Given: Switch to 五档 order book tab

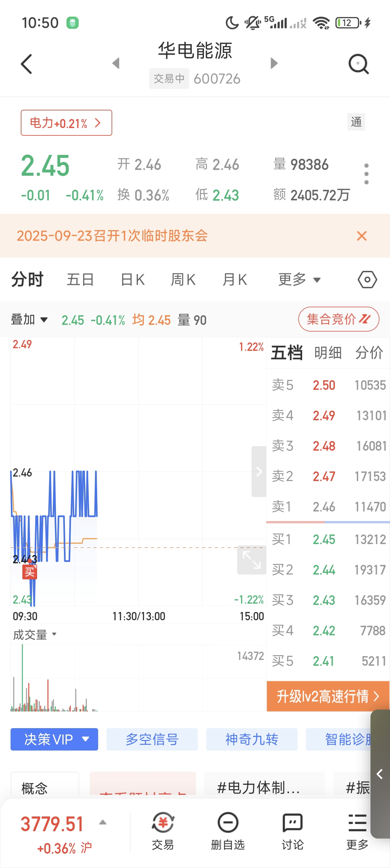Looking at the screenshot, I should point(287,353).
